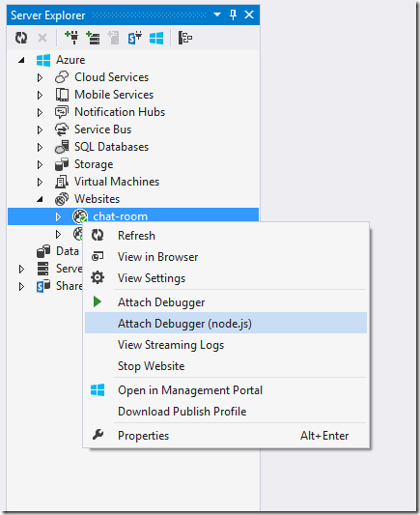The width and height of the screenshot is (420, 515).
Task: Click the Connect to Server toolbar icon
Action: (93, 38)
